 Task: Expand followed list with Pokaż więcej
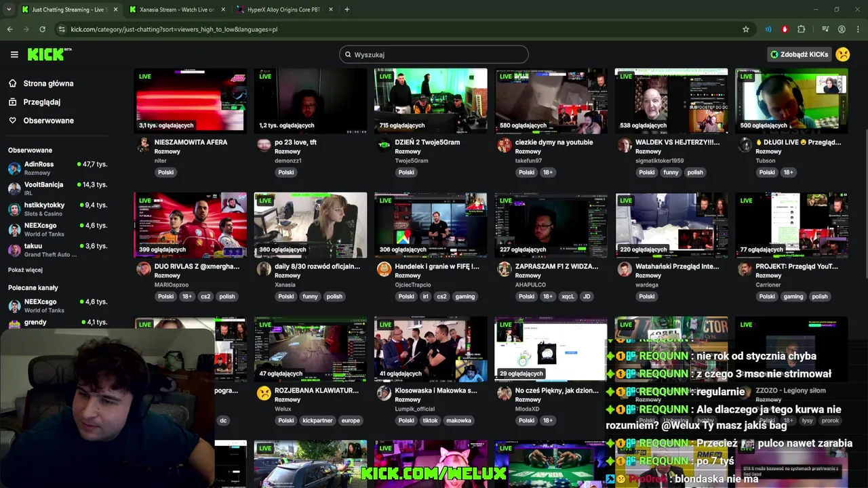pyautogui.click(x=25, y=270)
